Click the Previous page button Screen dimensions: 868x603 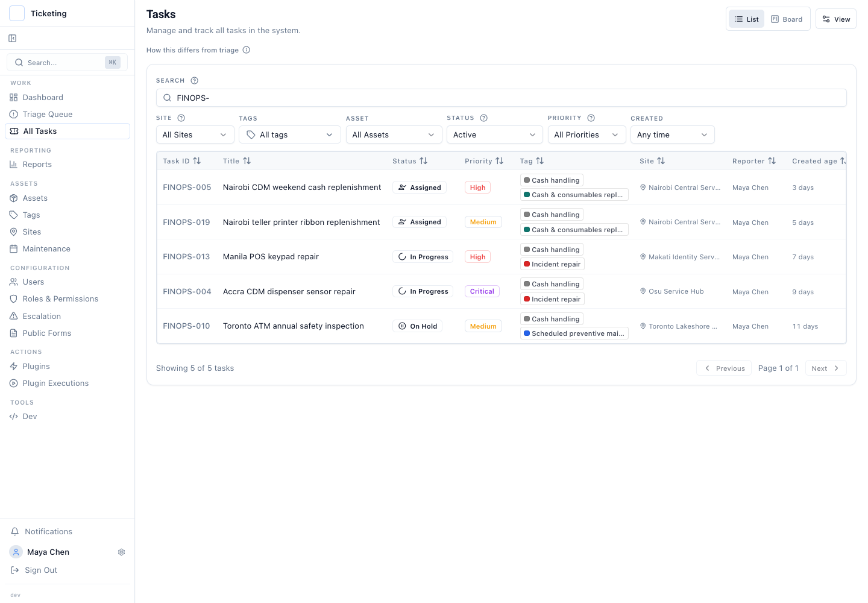[724, 368]
